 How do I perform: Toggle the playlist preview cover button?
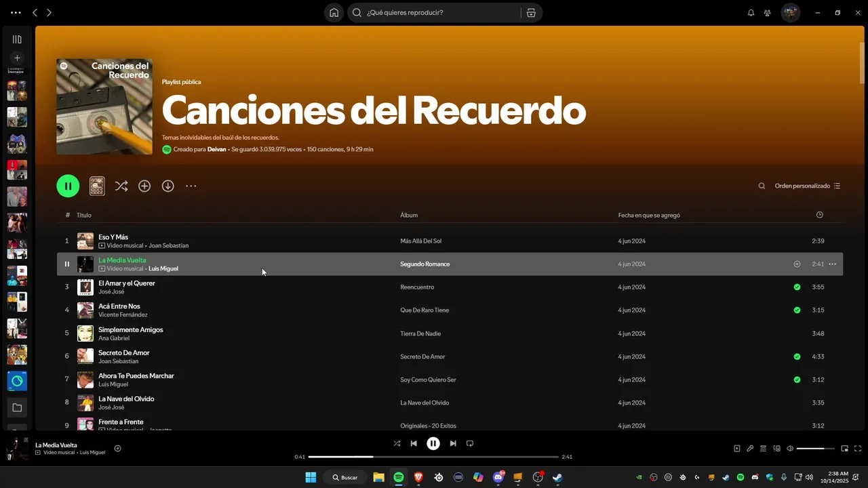pyautogui.click(x=97, y=186)
